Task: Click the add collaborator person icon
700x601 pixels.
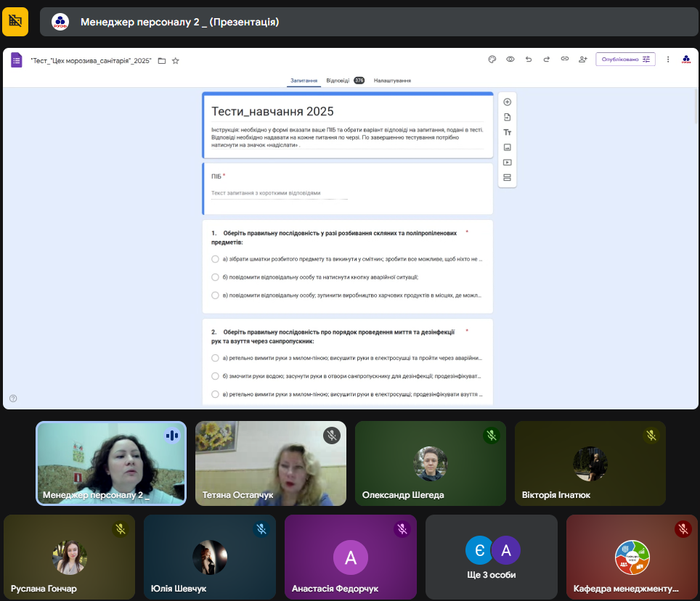Action: tap(582, 60)
